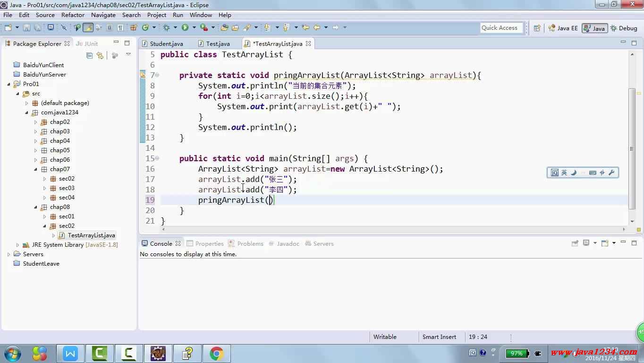
Task: Go to Next Annotation arrow icon
Action: pos(267,27)
